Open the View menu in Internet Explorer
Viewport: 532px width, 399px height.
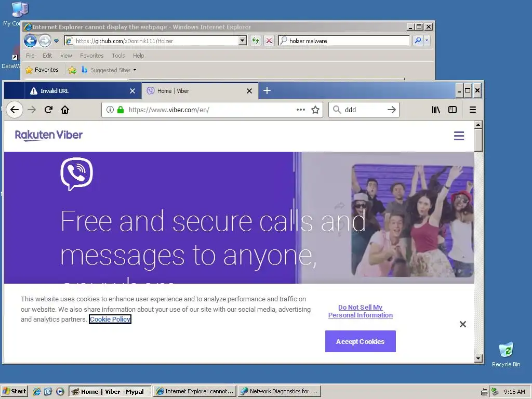(x=66, y=56)
